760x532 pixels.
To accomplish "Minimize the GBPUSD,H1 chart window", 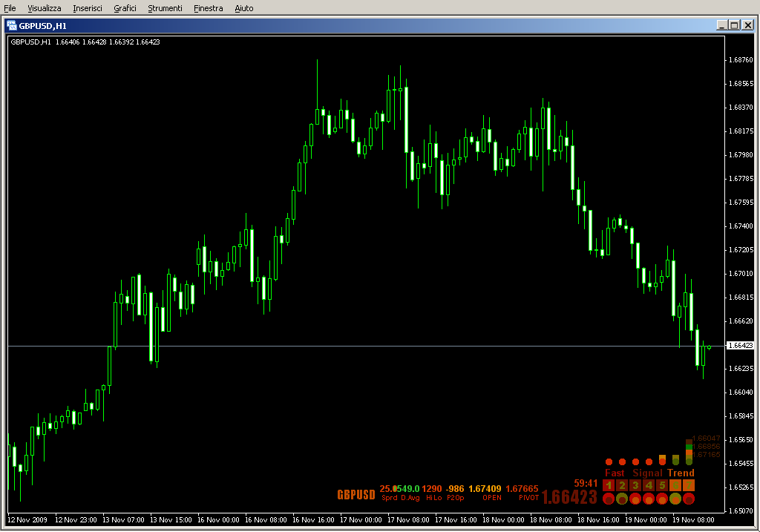I will coord(722,25).
